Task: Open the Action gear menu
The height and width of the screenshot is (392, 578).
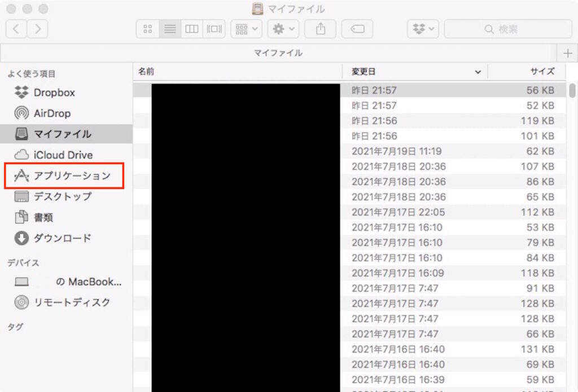Action: (x=283, y=29)
